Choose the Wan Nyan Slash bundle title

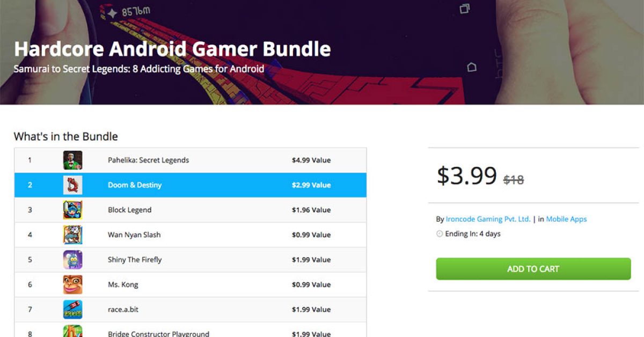[134, 235]
